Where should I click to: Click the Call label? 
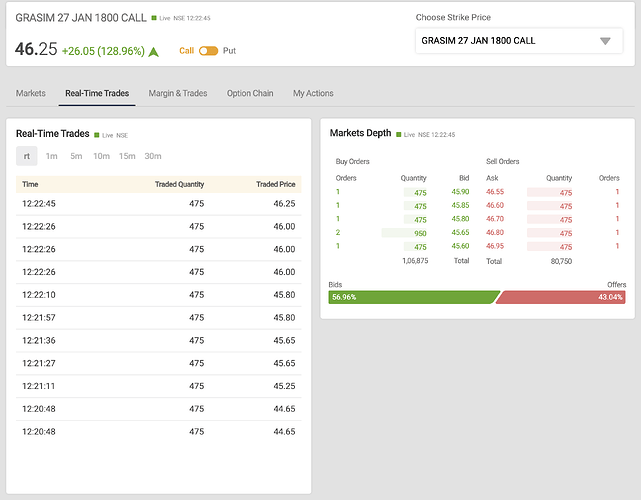pos(186,51)
